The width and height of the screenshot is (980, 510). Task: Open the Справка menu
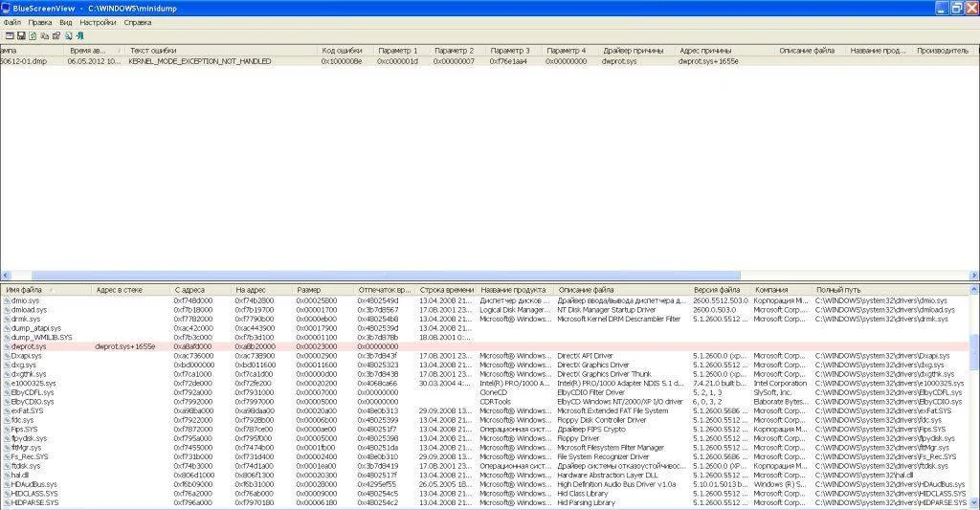[138, 23]
